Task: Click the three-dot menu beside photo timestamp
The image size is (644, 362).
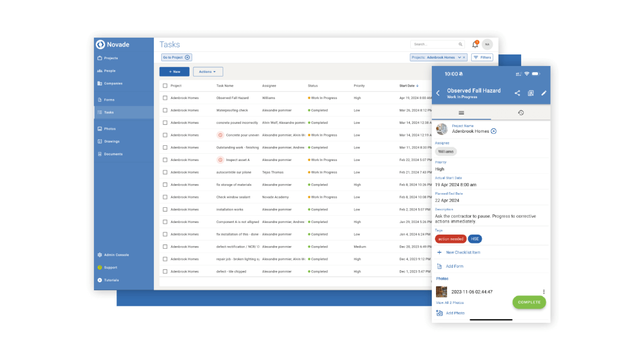Action: (544, 292)
